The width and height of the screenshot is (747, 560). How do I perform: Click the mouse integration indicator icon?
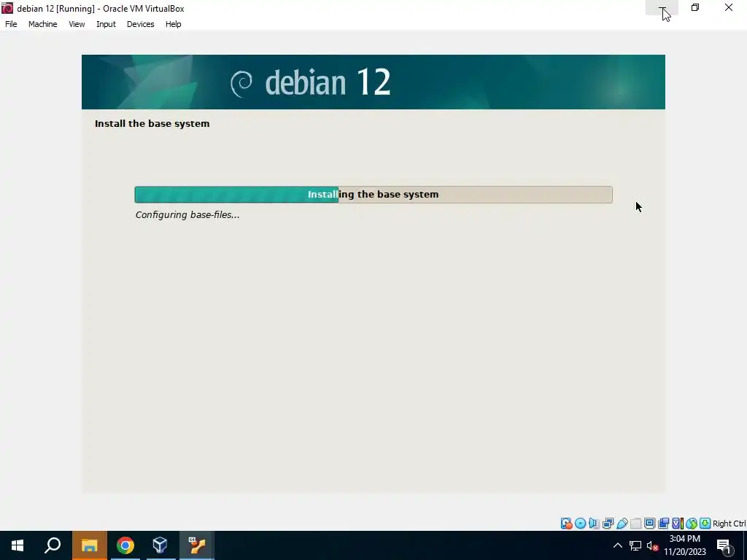pos(692,524)
